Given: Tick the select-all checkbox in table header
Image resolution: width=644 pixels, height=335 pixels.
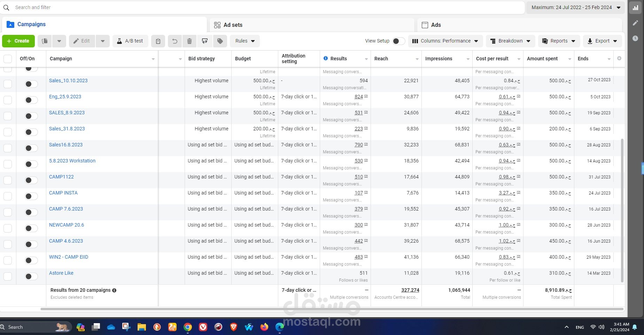Looking at the screenshot, I should pos(8,59).
